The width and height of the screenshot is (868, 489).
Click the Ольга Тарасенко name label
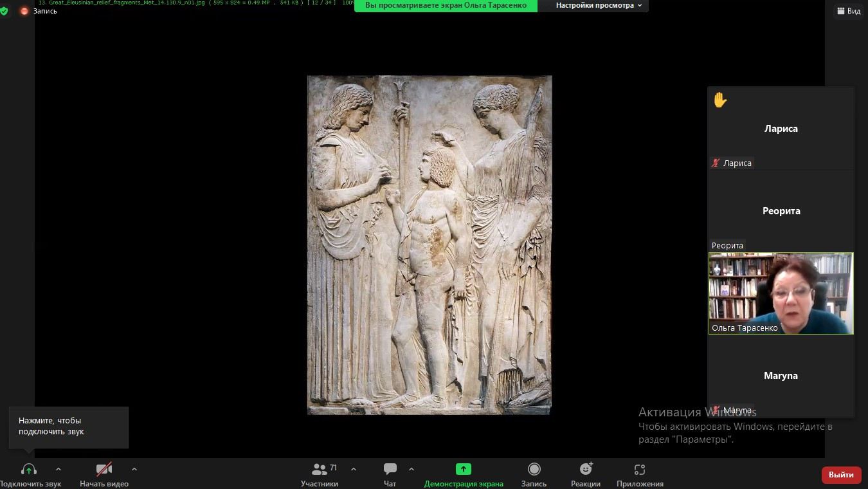745,328
